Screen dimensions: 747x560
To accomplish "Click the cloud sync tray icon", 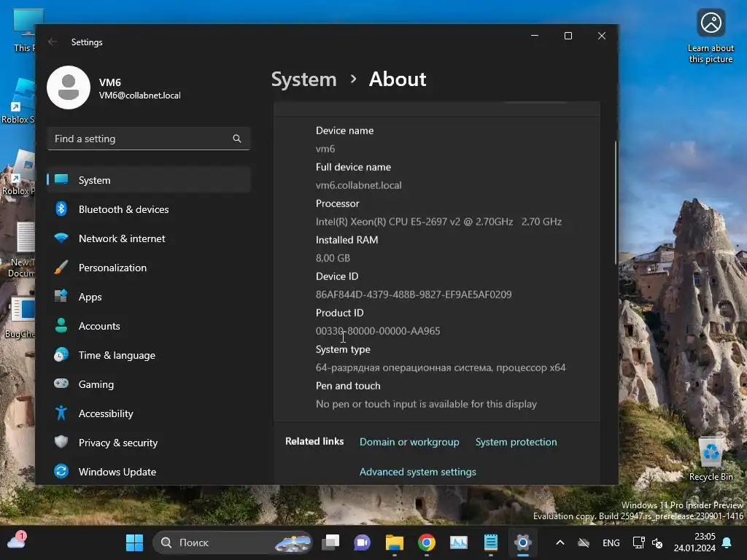I will pyautogui.click(x=584, y=542).
